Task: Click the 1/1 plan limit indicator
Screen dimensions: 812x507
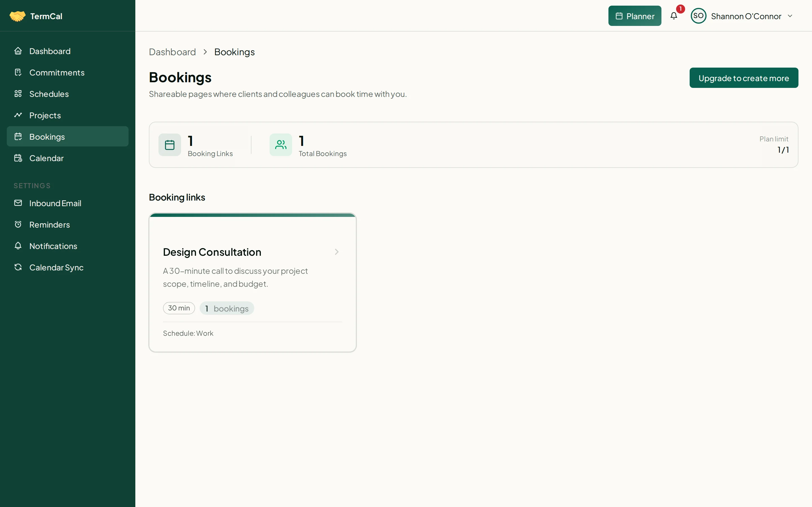Action: [784, 150]
